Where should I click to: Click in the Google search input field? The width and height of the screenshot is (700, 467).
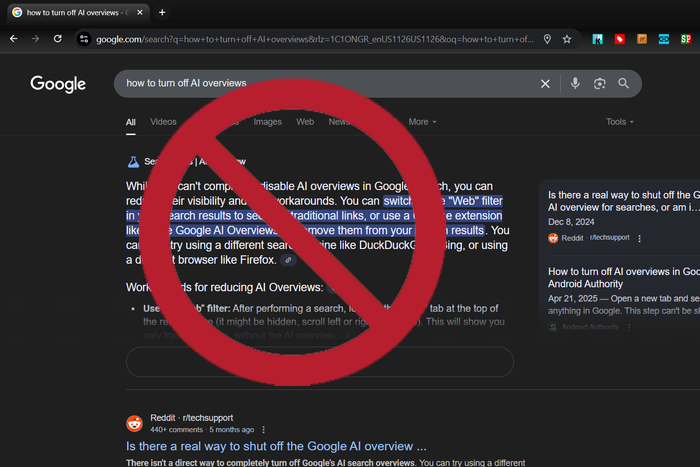tap(320, 84)
